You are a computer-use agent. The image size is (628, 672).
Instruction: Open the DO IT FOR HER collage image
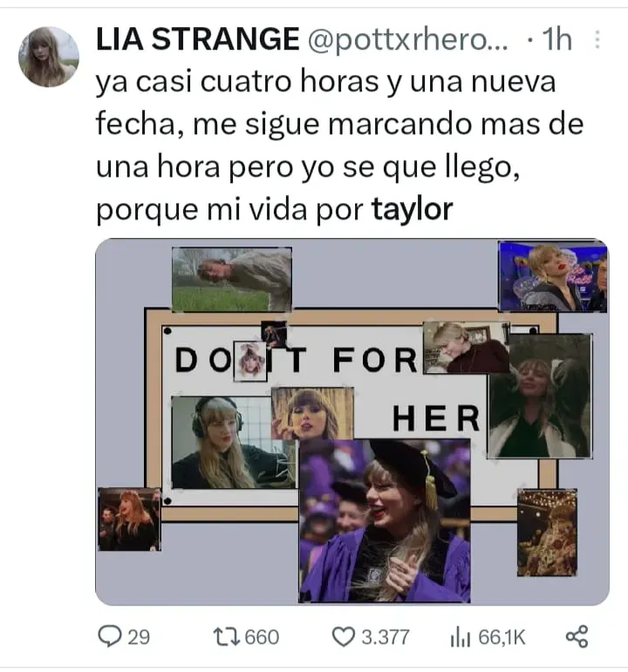(x=352, y=422)
